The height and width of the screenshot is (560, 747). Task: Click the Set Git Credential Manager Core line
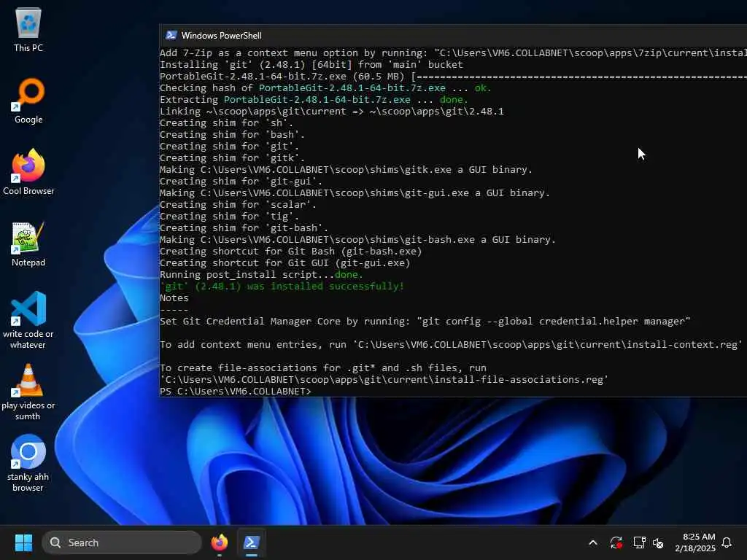[425, 322]
